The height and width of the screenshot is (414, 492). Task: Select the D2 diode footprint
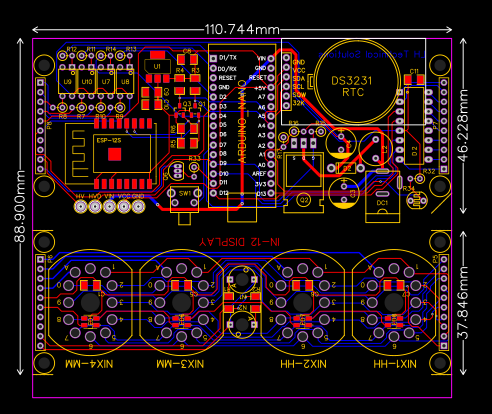347,168
